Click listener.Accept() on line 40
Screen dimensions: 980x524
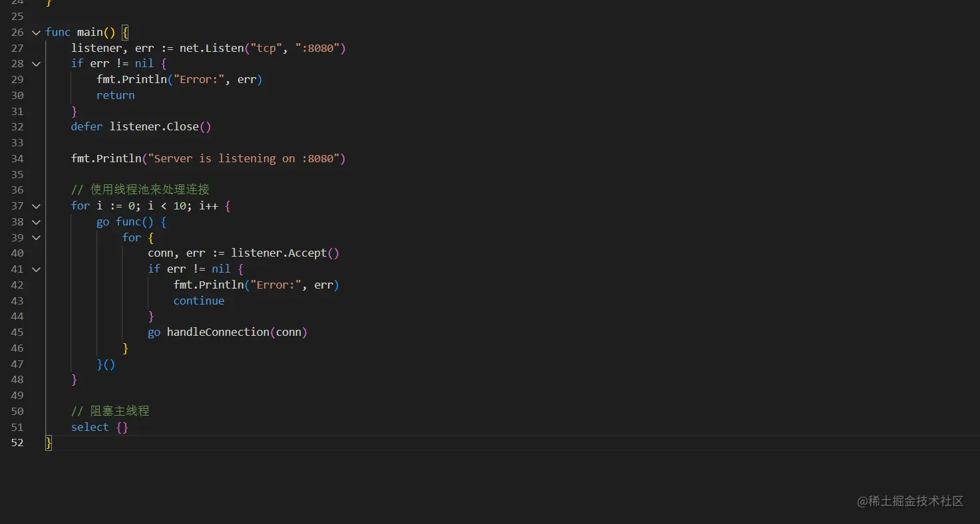click(x=285, y=253)
